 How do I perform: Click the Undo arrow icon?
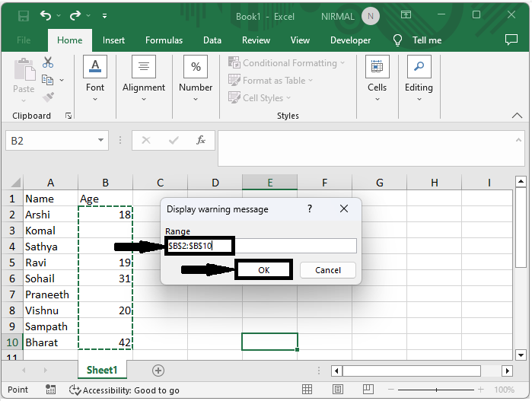coord(46,15)
